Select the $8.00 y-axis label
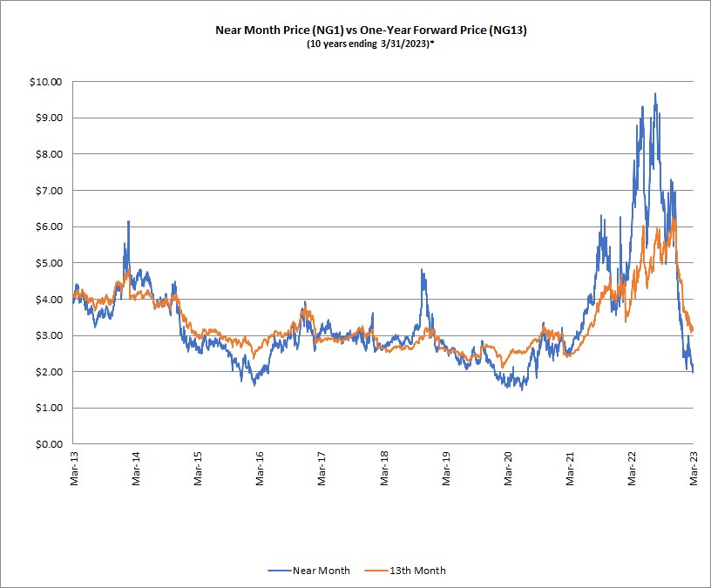The height and width of the screenshot is (588, 711). (x=48, y=154)
